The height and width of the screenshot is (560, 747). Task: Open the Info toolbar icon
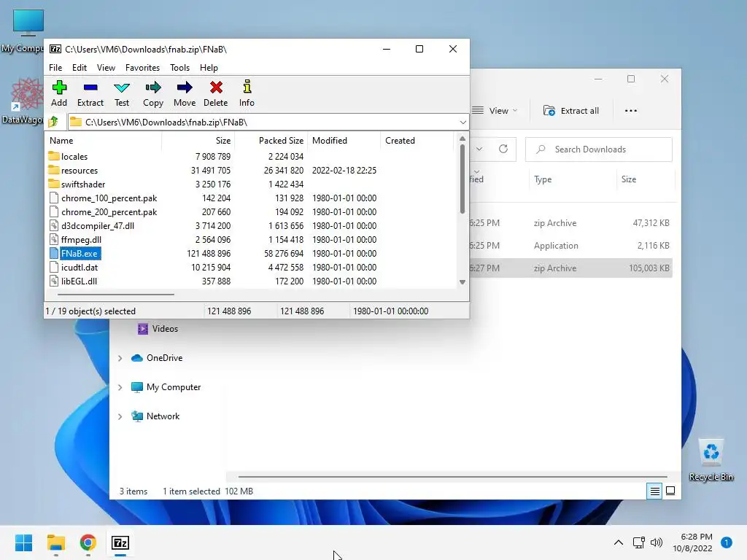tap(247, 93)
